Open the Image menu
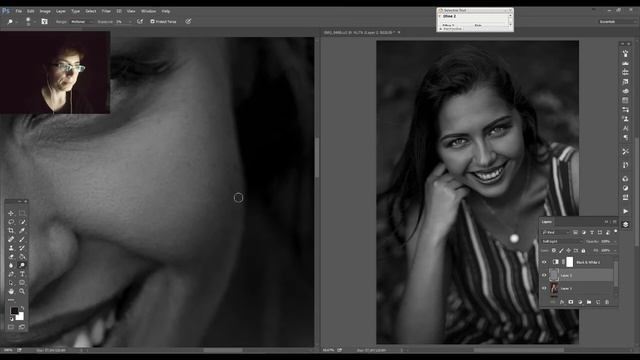The image size is (640, 360). tap(45, 11)
